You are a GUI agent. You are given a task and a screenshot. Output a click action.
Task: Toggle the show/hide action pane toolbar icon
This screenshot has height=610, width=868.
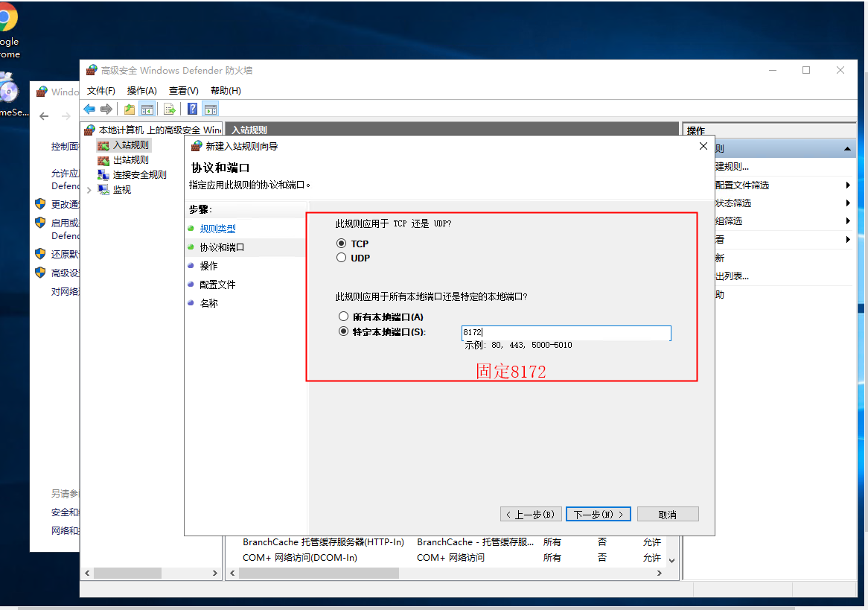coord(211,109)
